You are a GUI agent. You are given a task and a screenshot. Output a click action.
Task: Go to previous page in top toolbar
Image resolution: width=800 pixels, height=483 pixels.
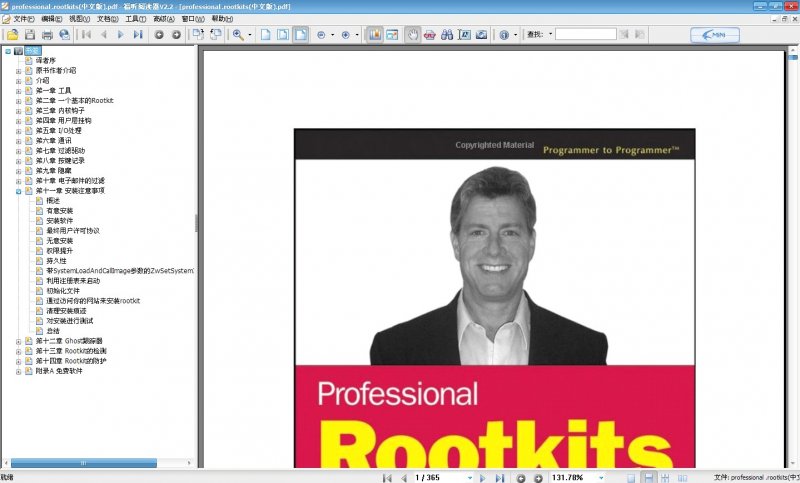pos(104,35)
